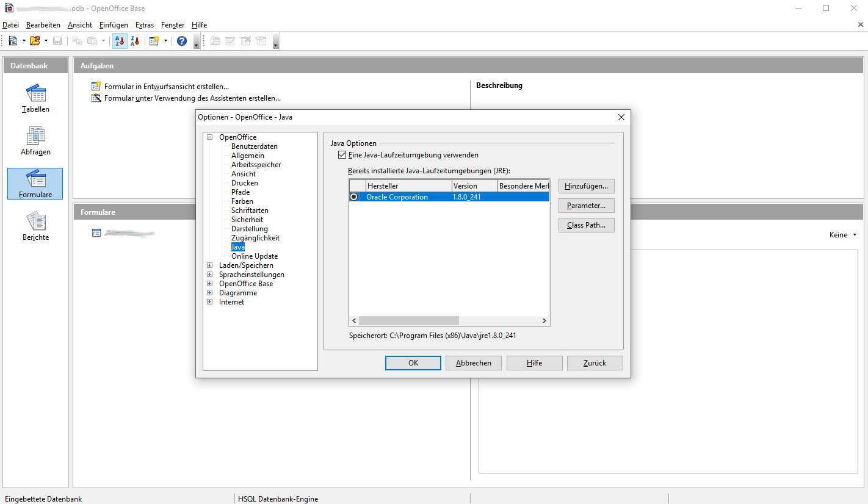
Task: Switch to the Berichte database section
Action: (35, 227)
